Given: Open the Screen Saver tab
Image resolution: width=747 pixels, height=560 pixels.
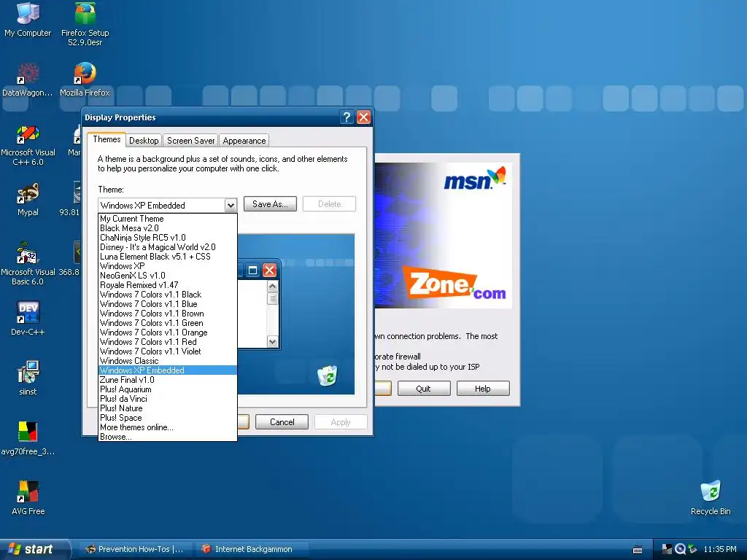Looking at the screenshot, I should (x=190, y=141).
